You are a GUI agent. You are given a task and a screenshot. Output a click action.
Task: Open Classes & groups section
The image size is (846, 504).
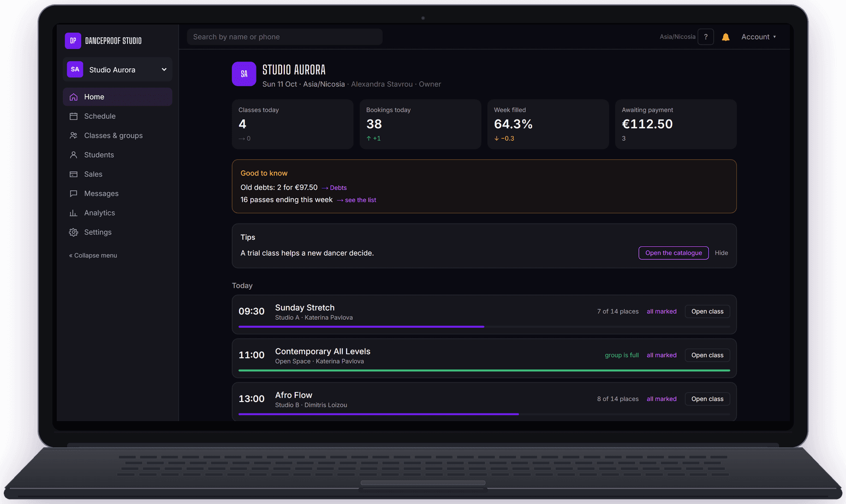tap(117, 136)
